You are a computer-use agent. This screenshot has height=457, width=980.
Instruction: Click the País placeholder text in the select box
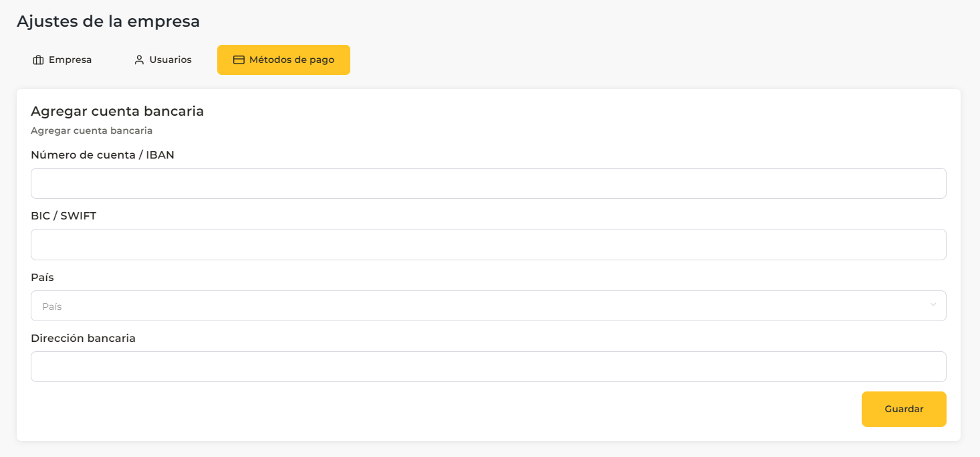tap(52, 306)
